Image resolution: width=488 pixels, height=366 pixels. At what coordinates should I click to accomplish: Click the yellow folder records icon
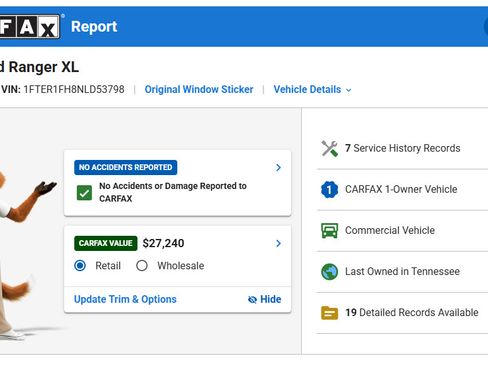point(329,313)
